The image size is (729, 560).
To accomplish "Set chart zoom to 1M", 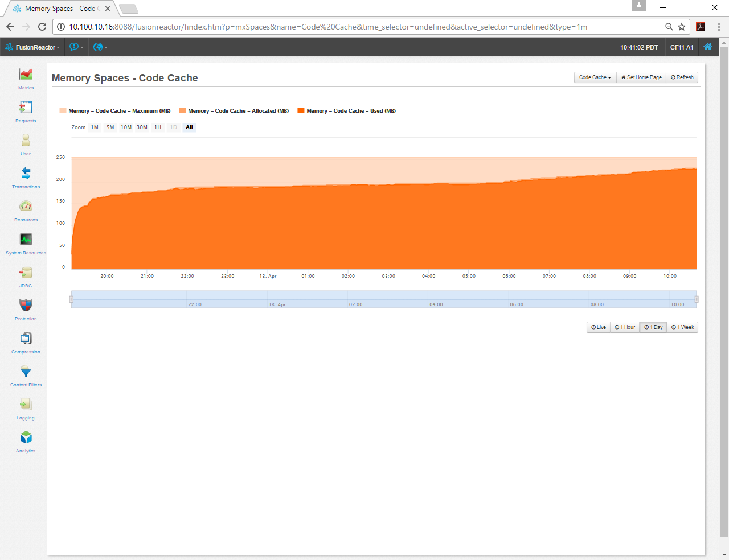I will pyautogui.click(x=95, y=127).
